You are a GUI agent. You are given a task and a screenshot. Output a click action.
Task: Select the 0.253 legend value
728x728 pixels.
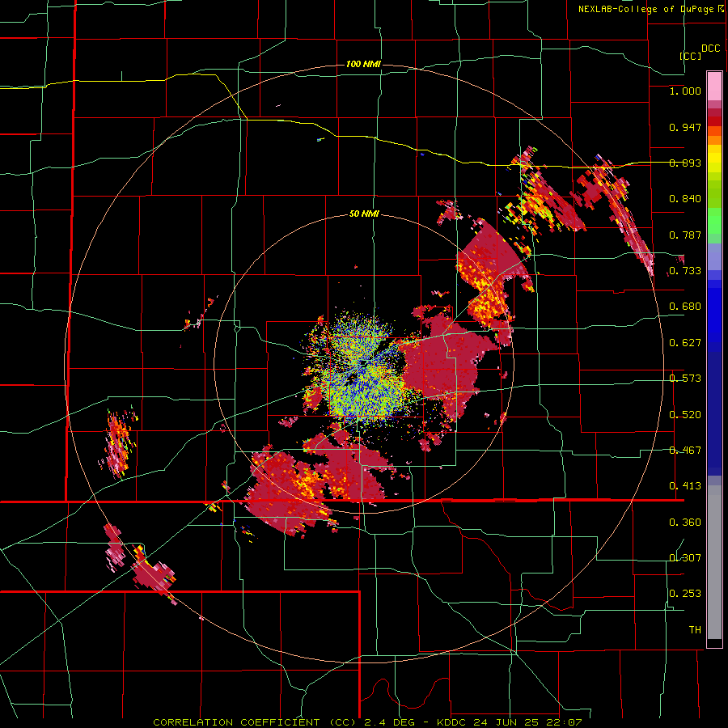pos(685,594)
